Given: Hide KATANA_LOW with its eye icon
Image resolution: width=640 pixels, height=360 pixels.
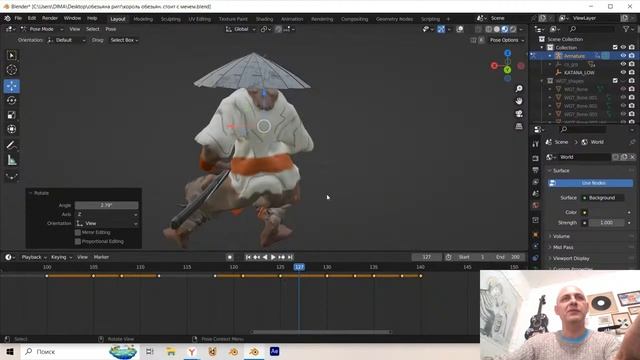Looking at the screenshot, I should tap(623, 72).
